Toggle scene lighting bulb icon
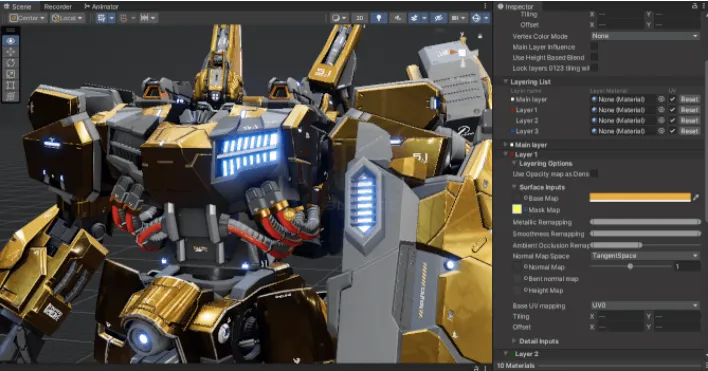 click(378, 18)
